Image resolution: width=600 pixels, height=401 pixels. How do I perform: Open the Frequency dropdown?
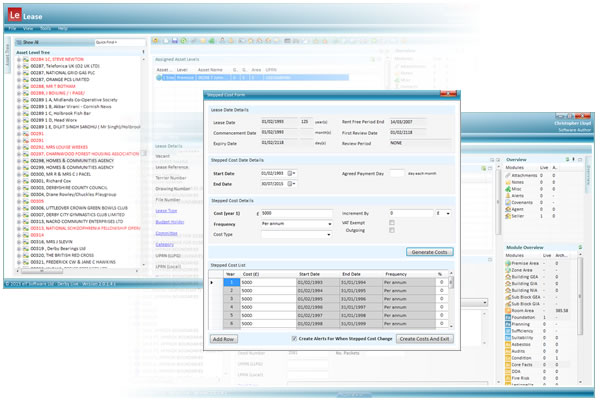point(296,222)
